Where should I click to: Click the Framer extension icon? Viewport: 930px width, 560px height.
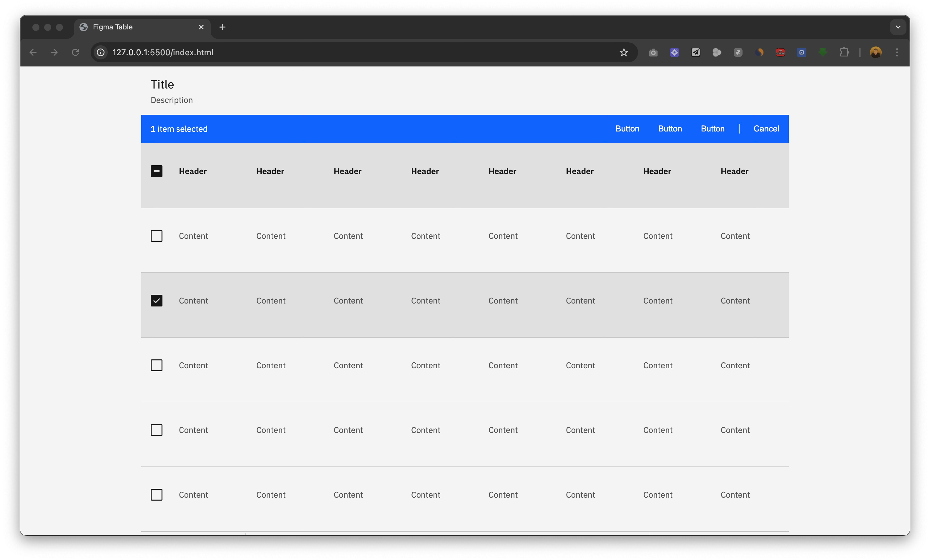[738, 52]
